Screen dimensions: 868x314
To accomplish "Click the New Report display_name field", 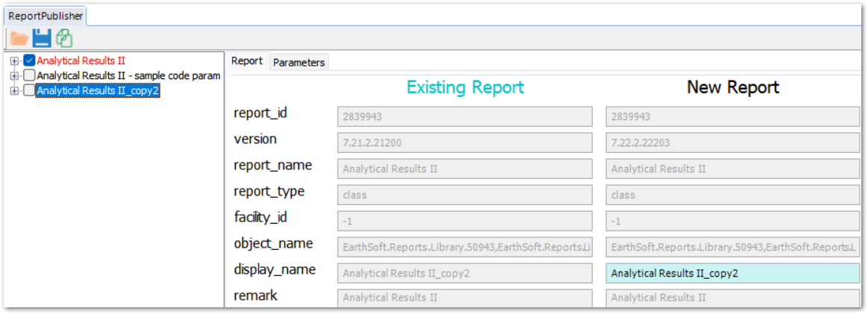I will point(732,273).
